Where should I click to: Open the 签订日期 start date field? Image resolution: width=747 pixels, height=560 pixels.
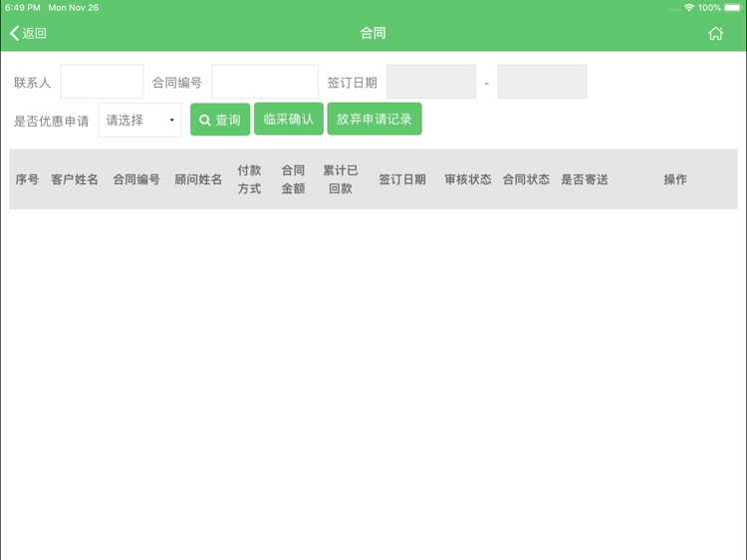tap(431, 82)
